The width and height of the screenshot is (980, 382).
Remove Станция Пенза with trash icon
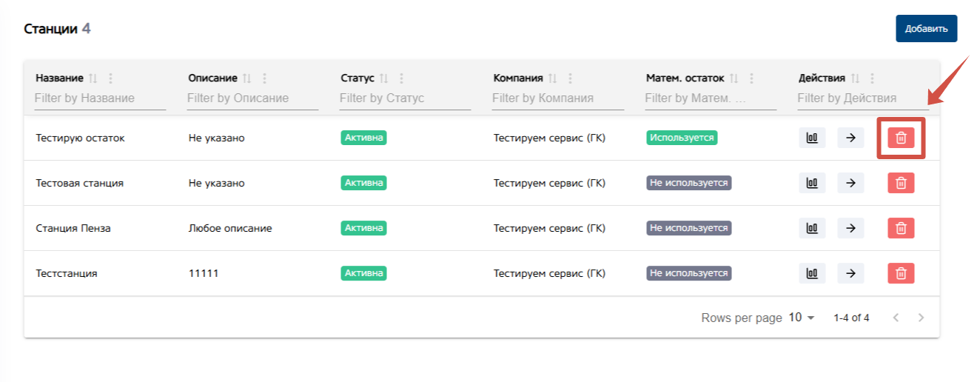(901, 228)
